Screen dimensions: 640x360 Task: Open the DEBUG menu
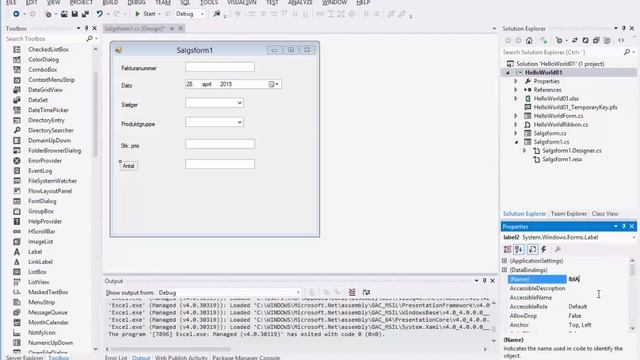tap(136, 2)
